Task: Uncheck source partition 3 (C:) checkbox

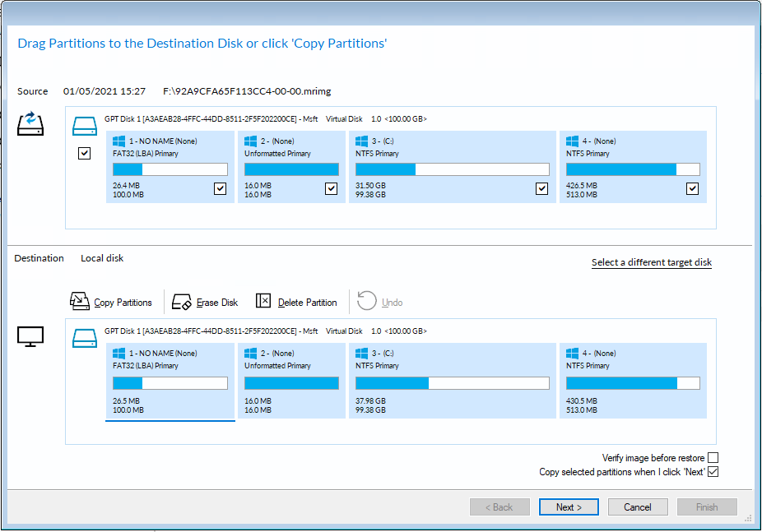Action: [541, 189]
